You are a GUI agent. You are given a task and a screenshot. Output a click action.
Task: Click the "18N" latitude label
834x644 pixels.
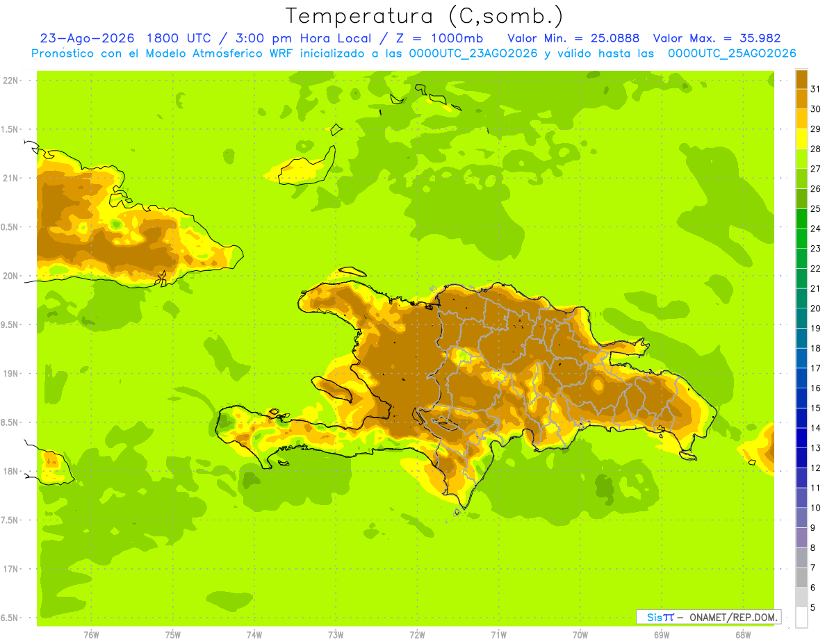pos(11,472)
